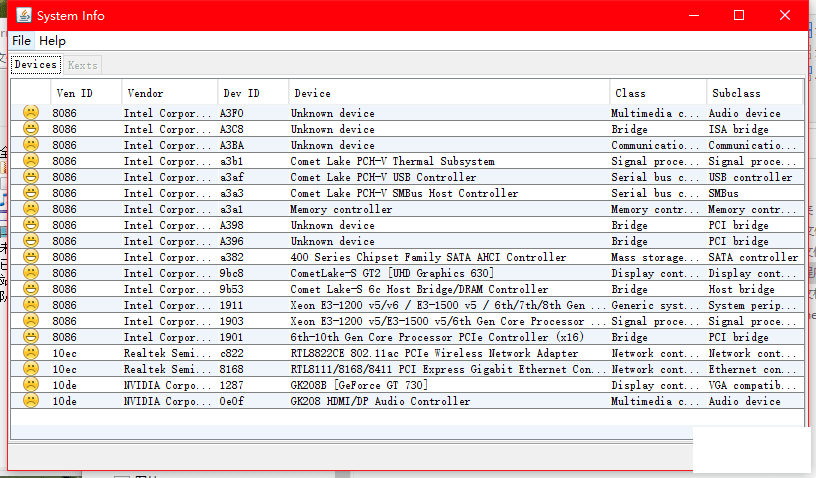Click the status face icon in the a3b1 row

tap(31, 161)
